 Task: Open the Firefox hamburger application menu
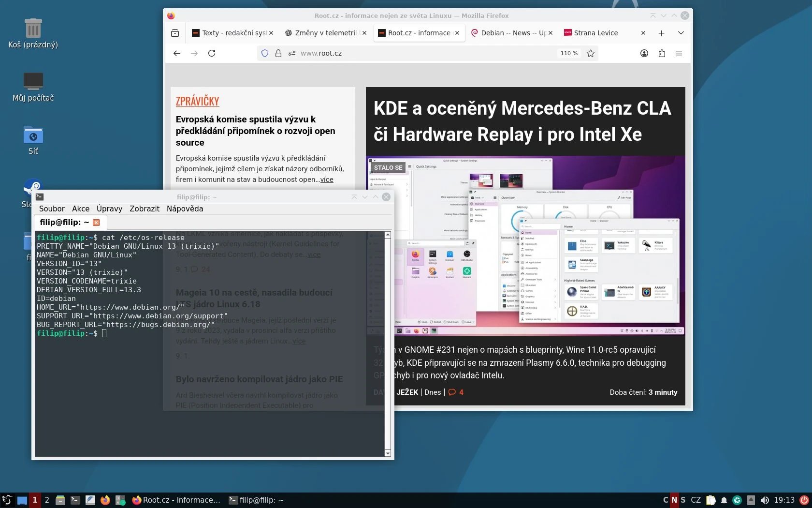click(x=679, y=53)
